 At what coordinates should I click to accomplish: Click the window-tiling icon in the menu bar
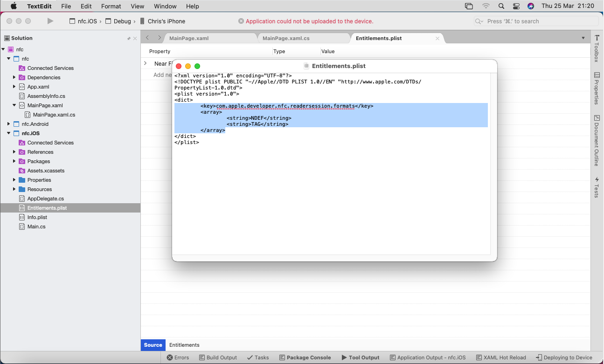(x=469, y=6)
